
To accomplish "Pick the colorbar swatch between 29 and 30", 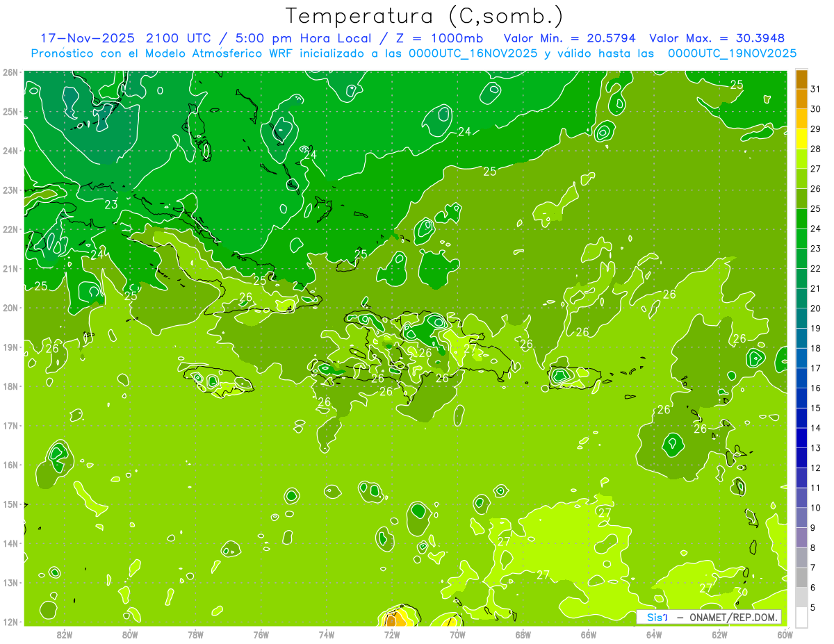I will pos(801,119).
